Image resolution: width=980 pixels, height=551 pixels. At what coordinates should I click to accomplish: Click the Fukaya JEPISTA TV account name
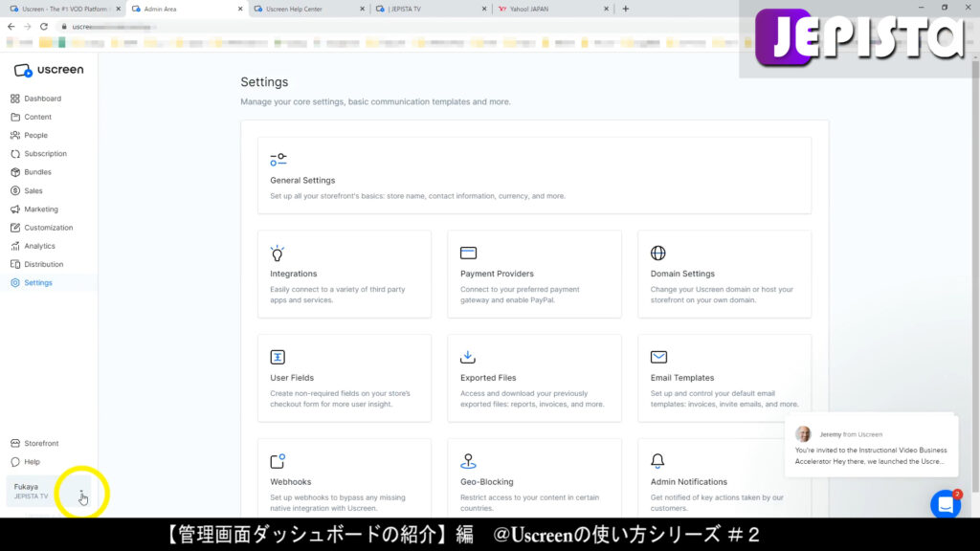coord(32,491)
